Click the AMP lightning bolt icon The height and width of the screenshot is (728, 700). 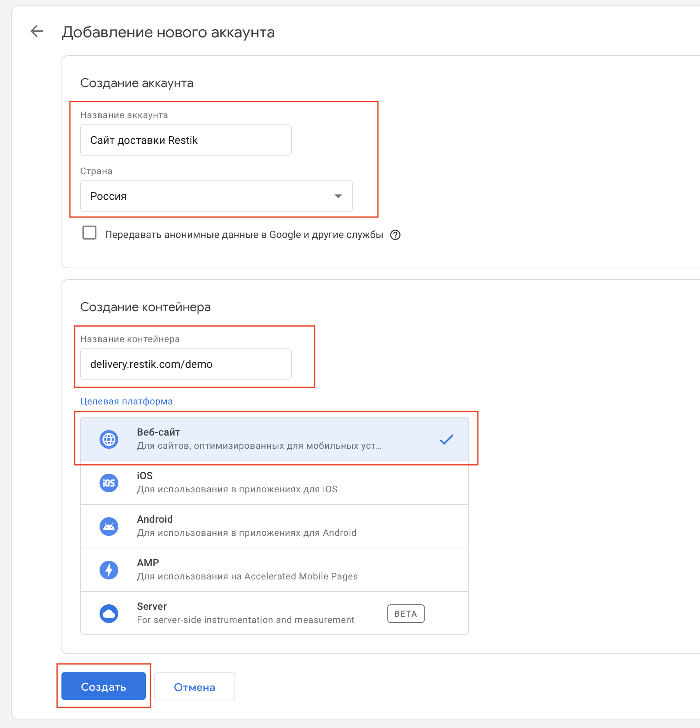tap(109, 570)
